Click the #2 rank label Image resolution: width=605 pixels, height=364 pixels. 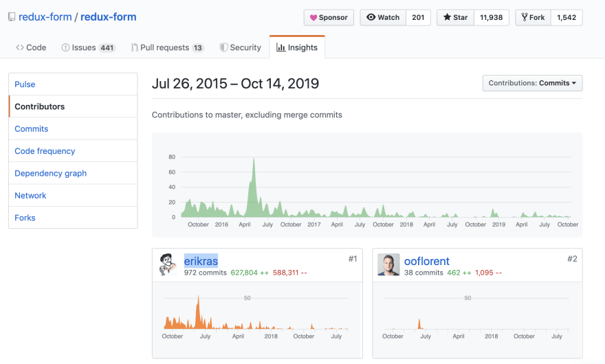tap(572, 259)
